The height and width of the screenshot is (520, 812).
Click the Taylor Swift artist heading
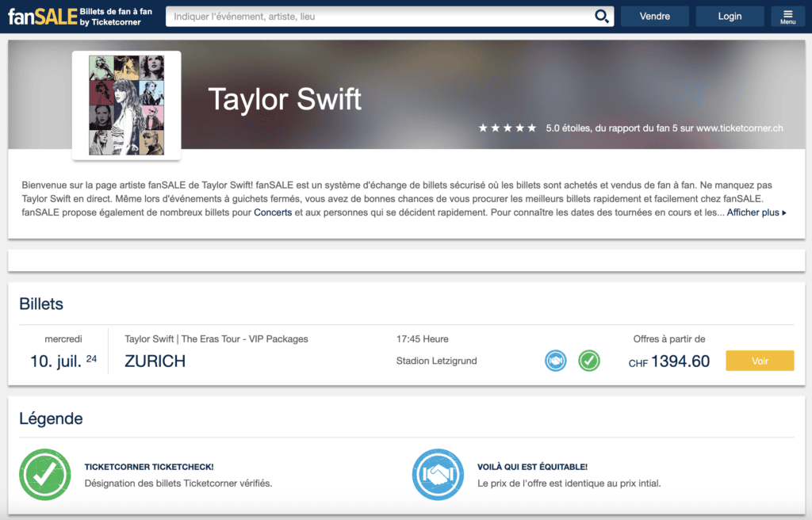tap(285, 100)
